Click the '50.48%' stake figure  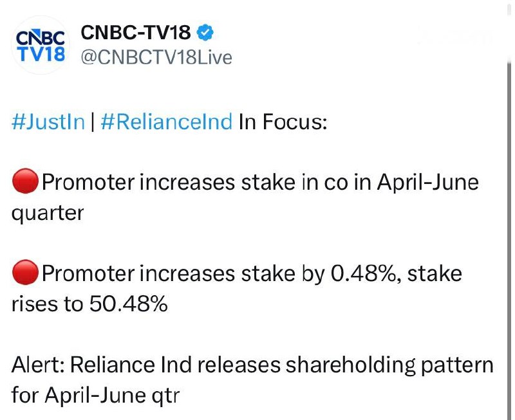pos(128,304)
